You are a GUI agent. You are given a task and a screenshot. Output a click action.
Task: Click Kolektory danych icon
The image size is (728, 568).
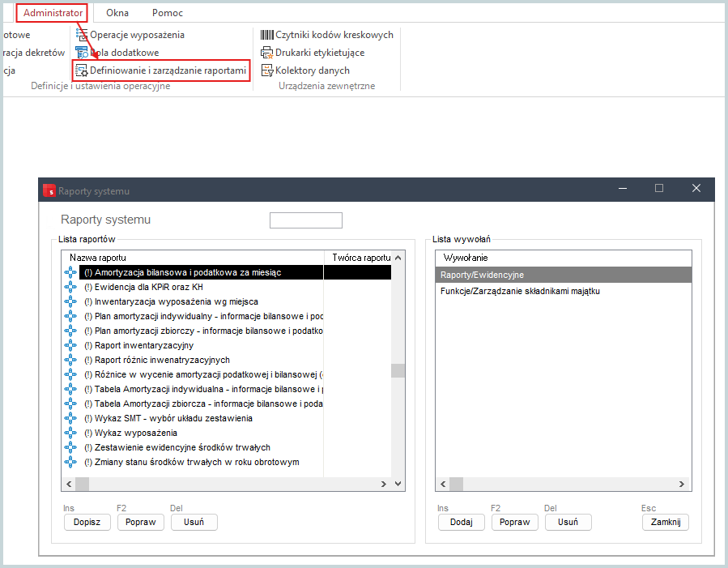pyautogui.click(x=267, y=70)
